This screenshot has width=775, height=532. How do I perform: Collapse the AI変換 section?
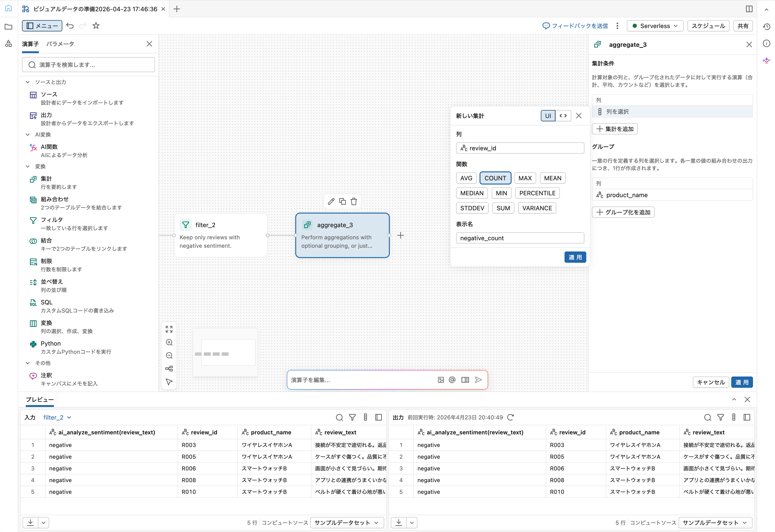28,134
